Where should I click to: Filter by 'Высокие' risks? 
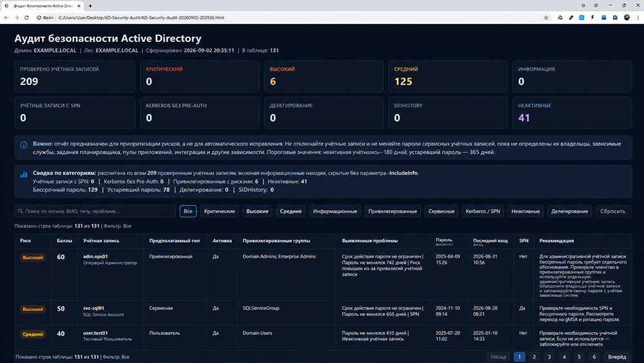pos(257,211)
